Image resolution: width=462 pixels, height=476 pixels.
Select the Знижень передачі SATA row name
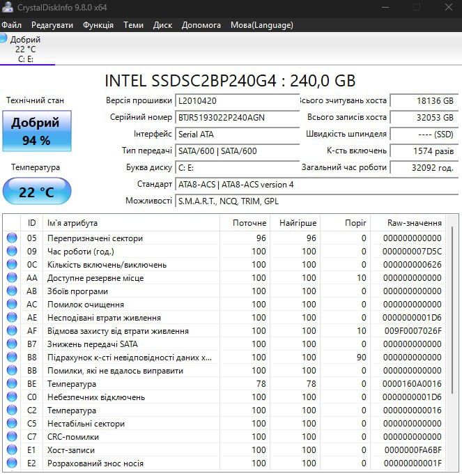click(x=92, y=344)
